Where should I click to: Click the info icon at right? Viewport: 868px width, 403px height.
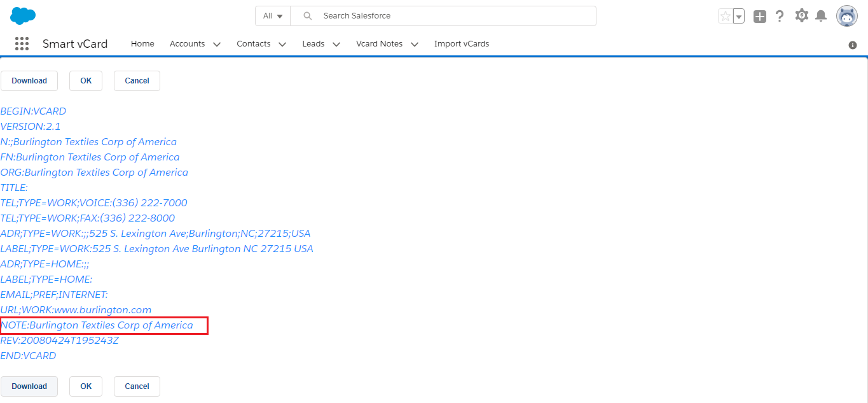(853, 45)
